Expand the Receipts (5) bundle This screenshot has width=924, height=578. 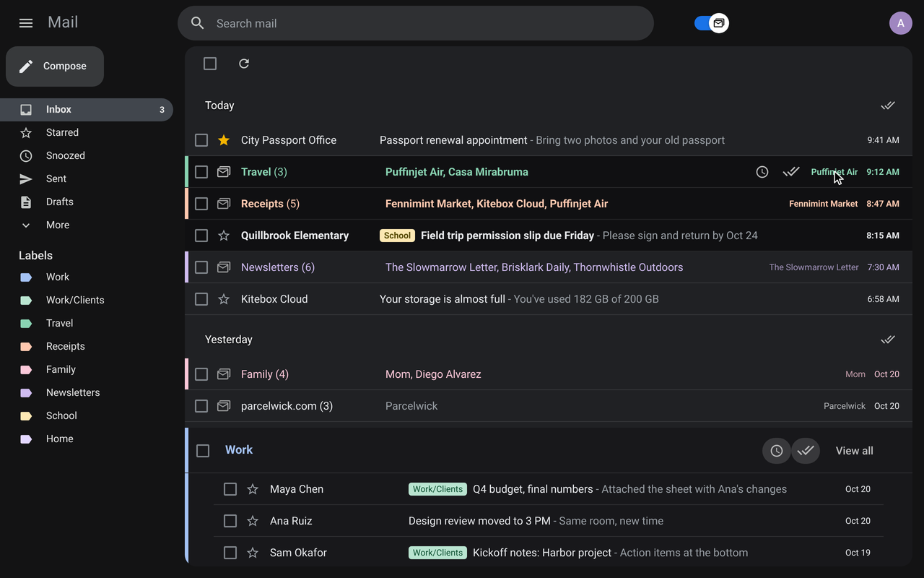(549, 204)
